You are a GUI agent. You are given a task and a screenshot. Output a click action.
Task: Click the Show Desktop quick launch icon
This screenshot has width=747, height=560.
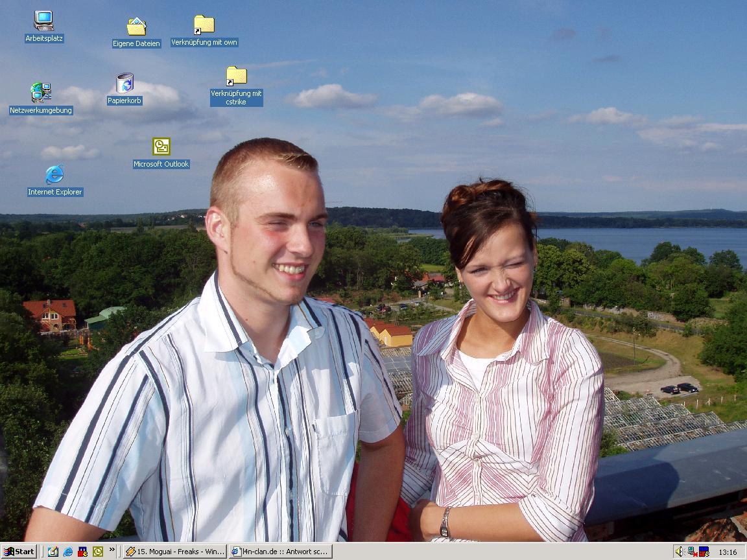pos(53,552)
